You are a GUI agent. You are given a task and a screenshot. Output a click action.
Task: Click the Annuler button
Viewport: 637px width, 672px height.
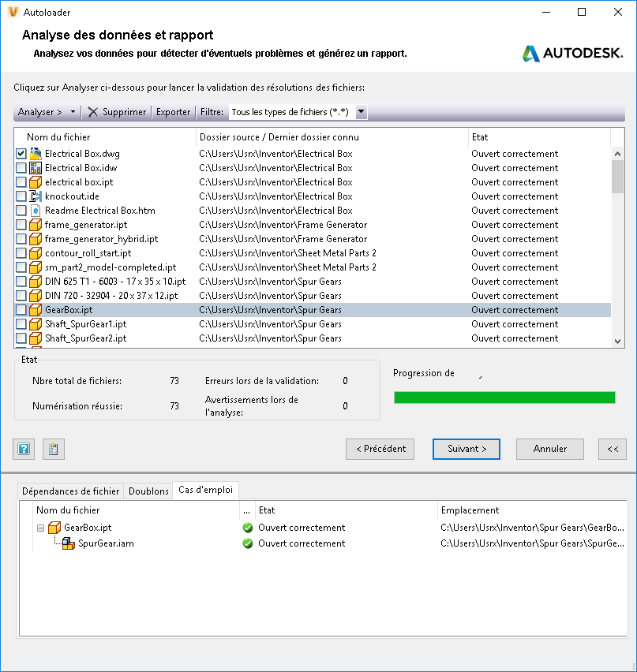coord(550,449)
